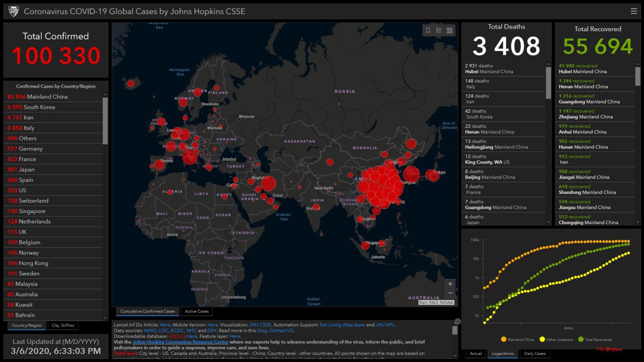This screenshot has height=362, width=644.
Task: Click 1 216 recovered Guangdong entry
Action: pos(595,99)
